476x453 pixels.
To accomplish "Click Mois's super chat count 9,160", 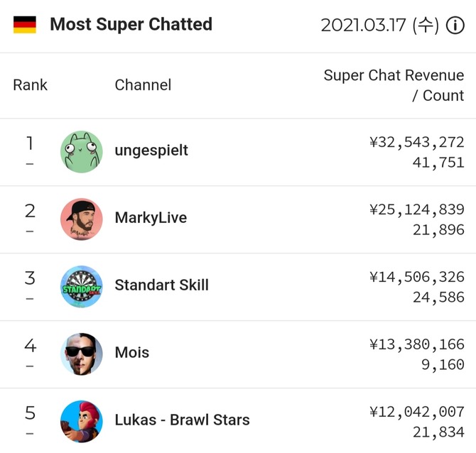I will click(443, 365).
